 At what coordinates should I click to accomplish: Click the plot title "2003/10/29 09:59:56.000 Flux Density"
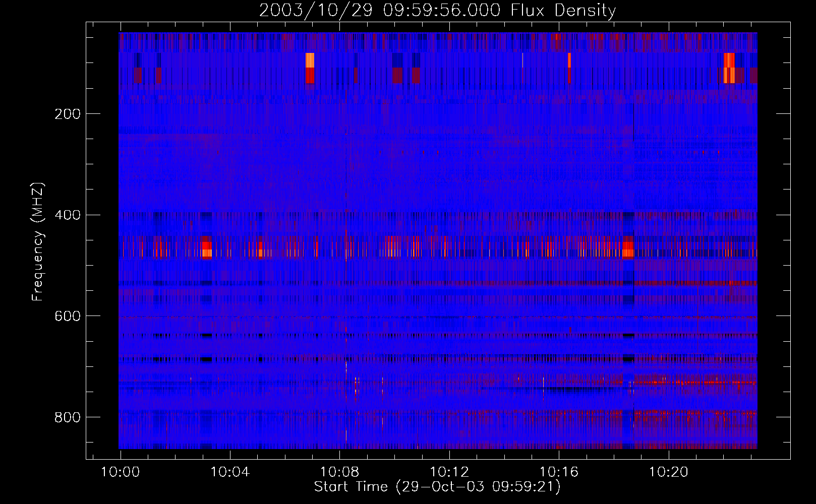[437, 10]
